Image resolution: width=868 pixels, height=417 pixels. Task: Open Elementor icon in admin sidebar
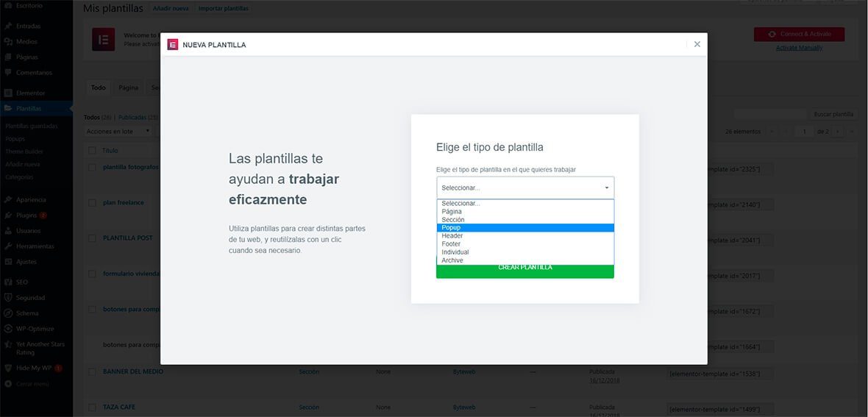[x=8, y=93]
